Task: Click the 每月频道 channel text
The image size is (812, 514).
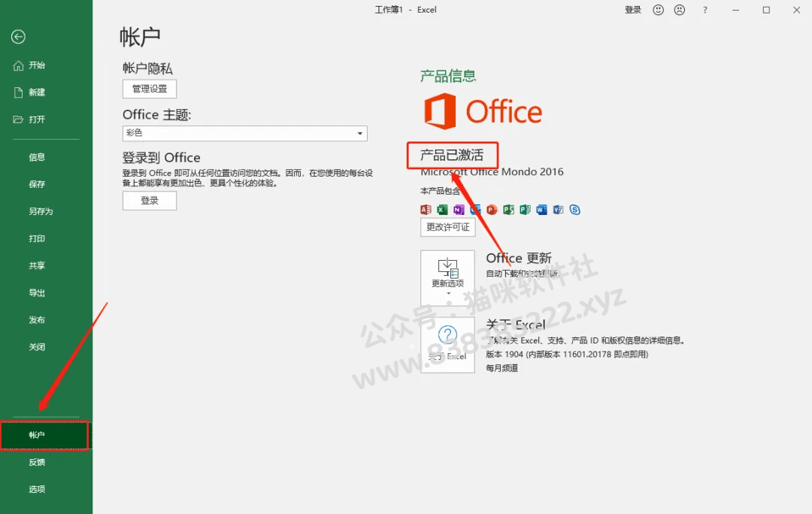Action: pos(501,368)
